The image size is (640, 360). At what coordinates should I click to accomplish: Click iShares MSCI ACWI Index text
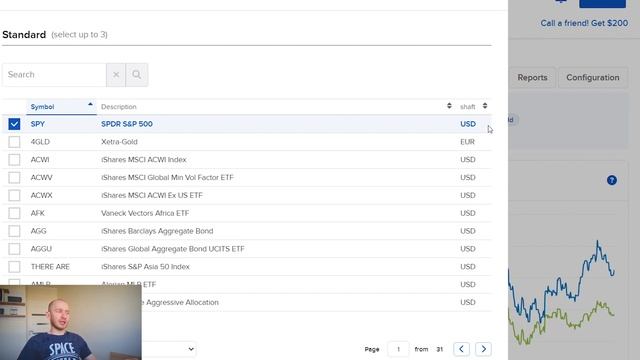click(x=144, y=160)
